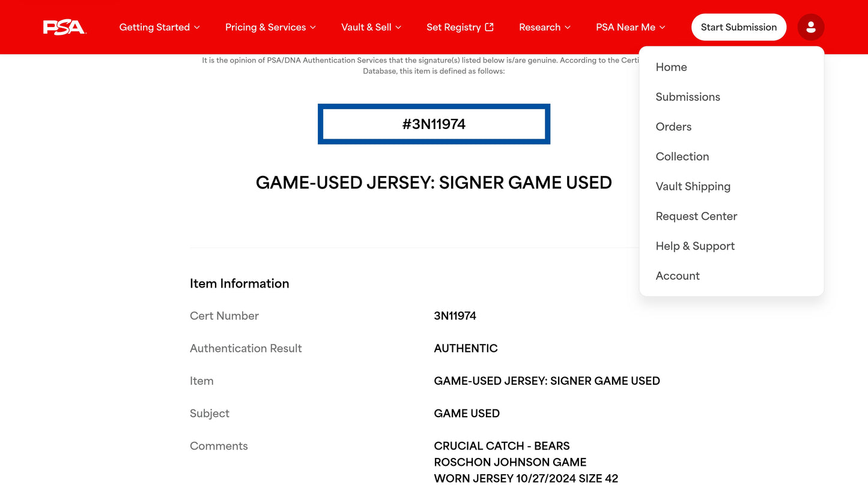Click the WORN JERSEY 10/27/2024 SIZE 42 line
The height and width of the screenshot is (488, 868).
(x=526, y=478)
